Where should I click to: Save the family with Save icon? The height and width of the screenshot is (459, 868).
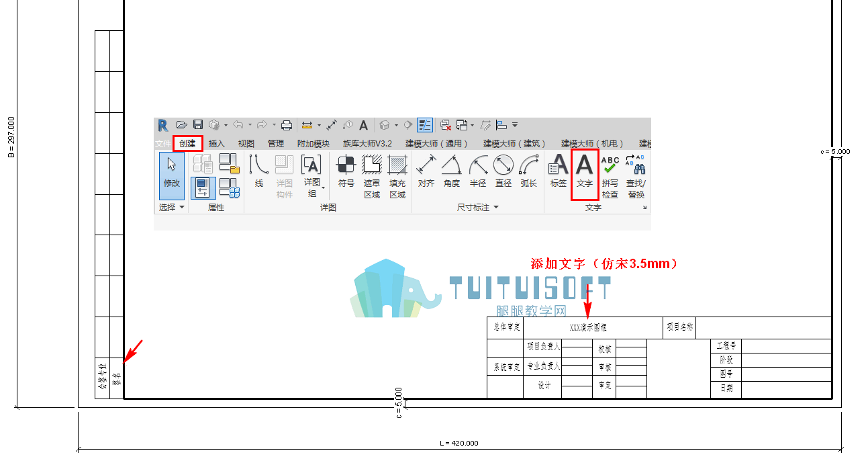tap(198, 125)
